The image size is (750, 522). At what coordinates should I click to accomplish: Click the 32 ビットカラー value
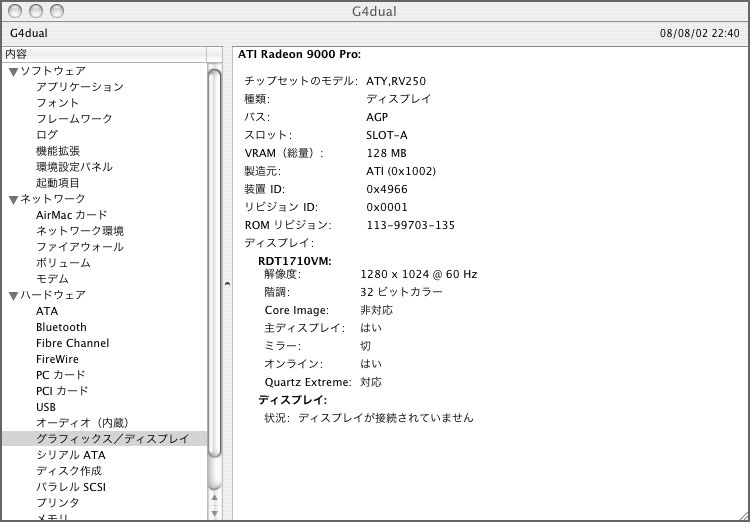point(401,292)
